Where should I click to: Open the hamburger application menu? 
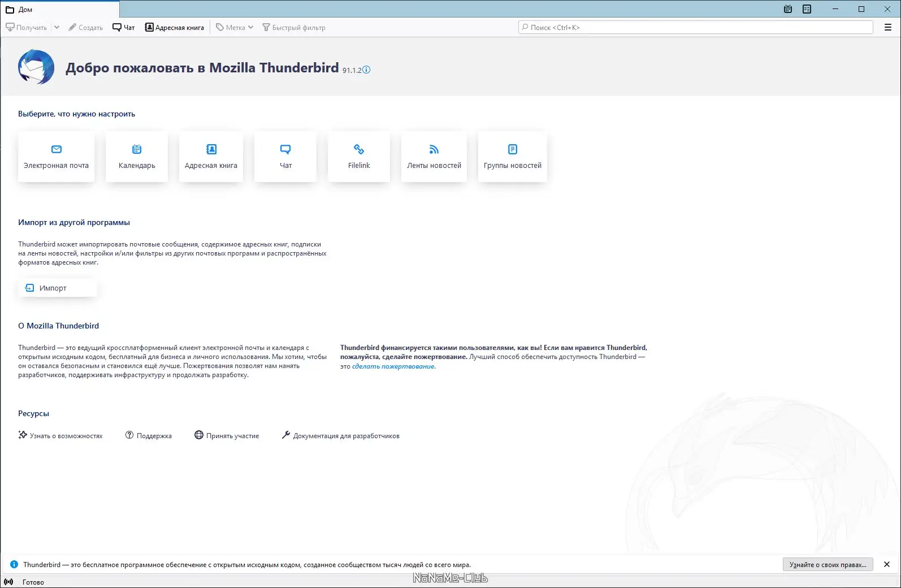[x=888, y=27]
